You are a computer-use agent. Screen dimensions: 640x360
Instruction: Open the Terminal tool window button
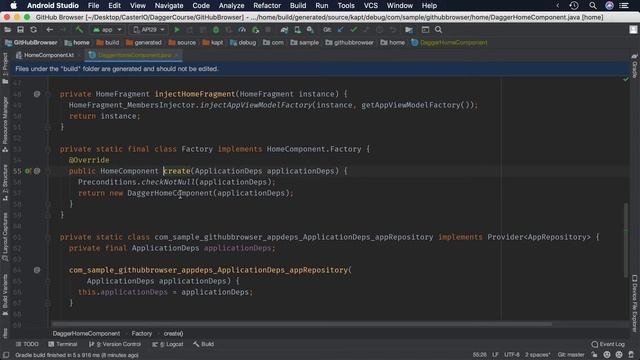click(62, 344)
